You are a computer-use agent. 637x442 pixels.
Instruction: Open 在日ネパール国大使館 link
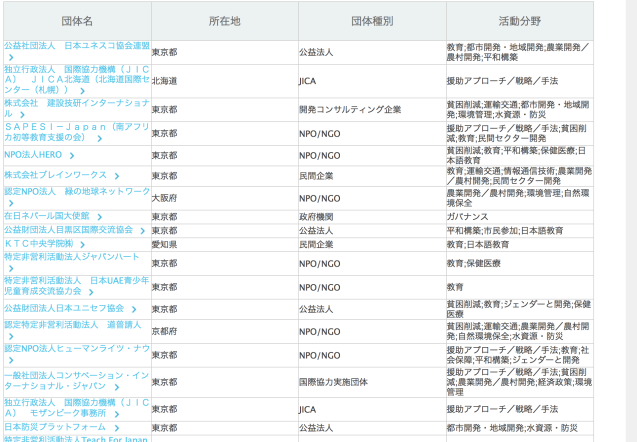coord(46,216)
